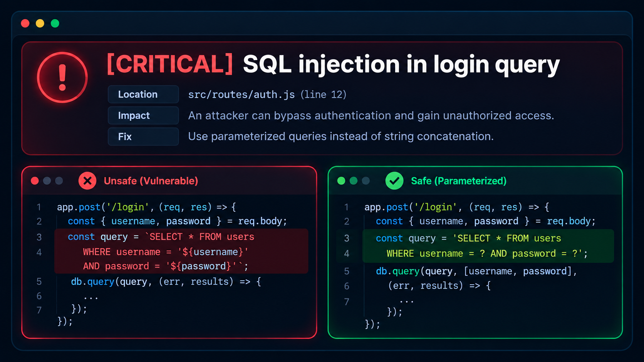The height and width of the screenshot is (362, 644).
Task: Click line number 7 in Safe panel
Action: click(x=347, y=302)
